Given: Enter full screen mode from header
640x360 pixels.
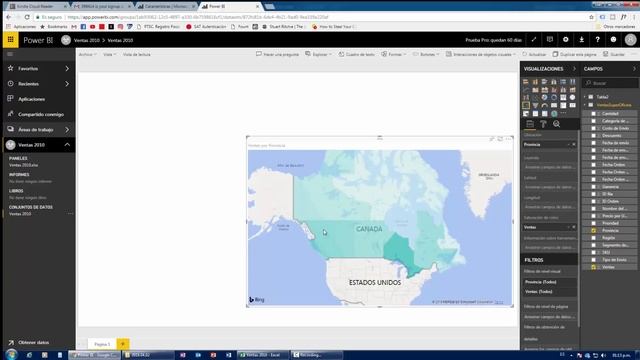Looking at the screenshot, I should [534, 40].
